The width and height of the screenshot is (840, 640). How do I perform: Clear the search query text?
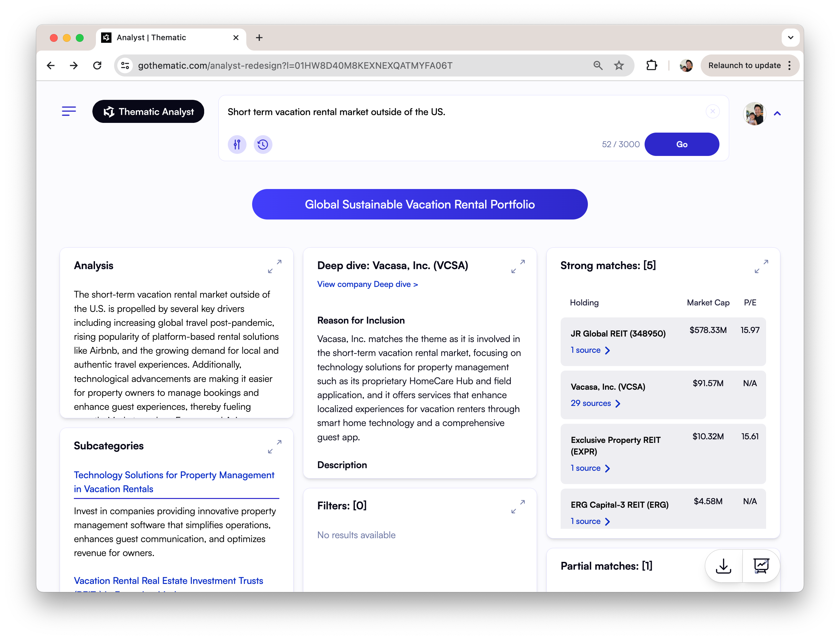pos(712,111)
